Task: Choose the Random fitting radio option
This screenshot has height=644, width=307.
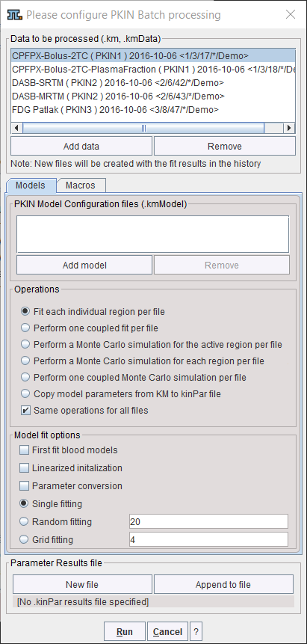Action: point(25,521)
